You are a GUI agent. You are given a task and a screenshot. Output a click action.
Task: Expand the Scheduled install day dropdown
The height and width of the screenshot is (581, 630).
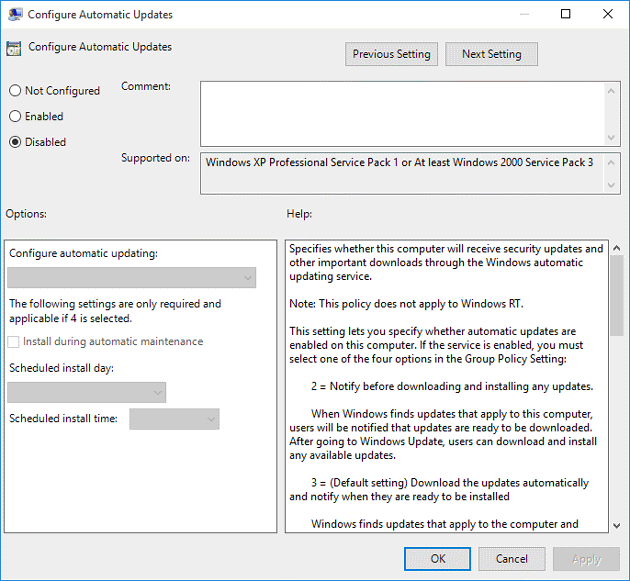87,393
